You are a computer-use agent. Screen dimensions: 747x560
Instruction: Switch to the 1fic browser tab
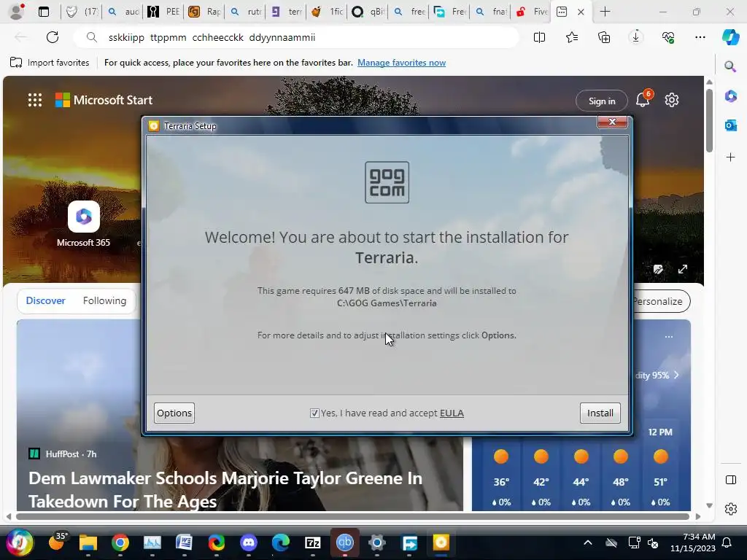[x=328, y=12]
